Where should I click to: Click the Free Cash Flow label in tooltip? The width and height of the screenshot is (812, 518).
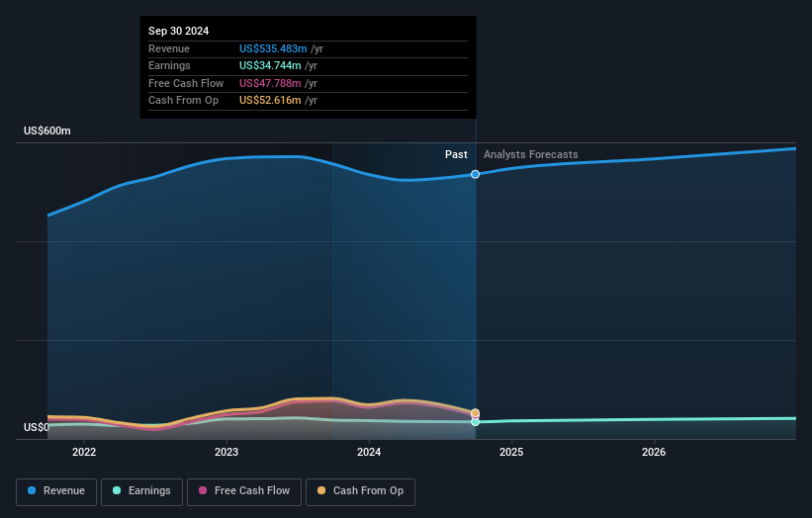point(186,83)
